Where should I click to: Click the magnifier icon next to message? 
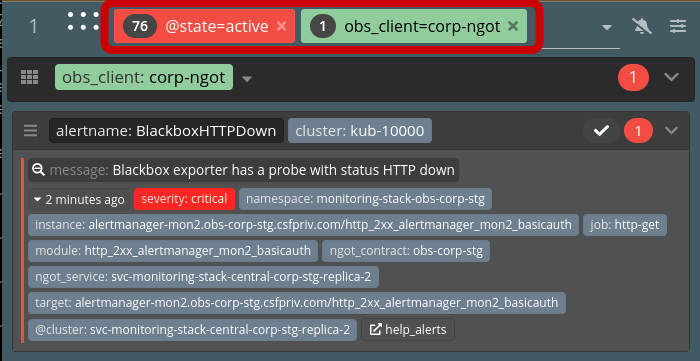coord(38,170)
